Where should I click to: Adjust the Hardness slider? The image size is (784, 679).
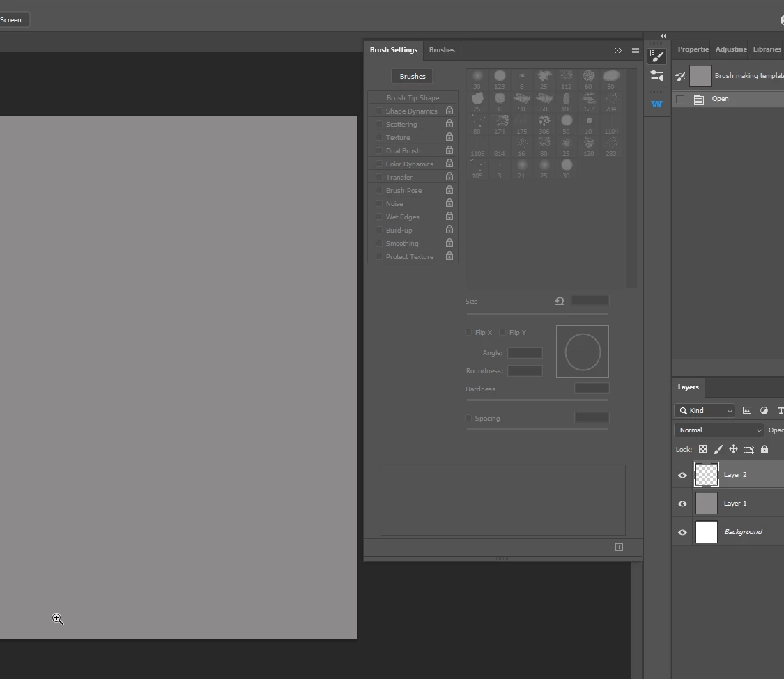537,400
